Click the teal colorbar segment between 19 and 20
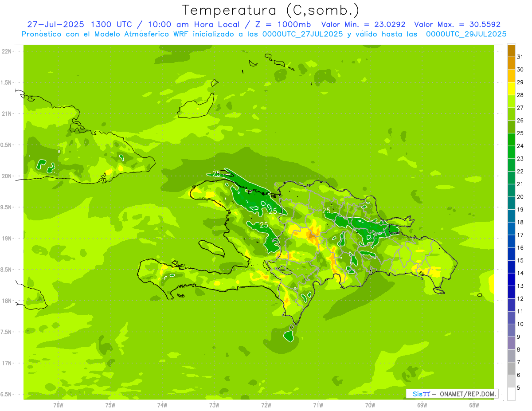This screenshot has width=532, height=411. (x=511, y=203)
